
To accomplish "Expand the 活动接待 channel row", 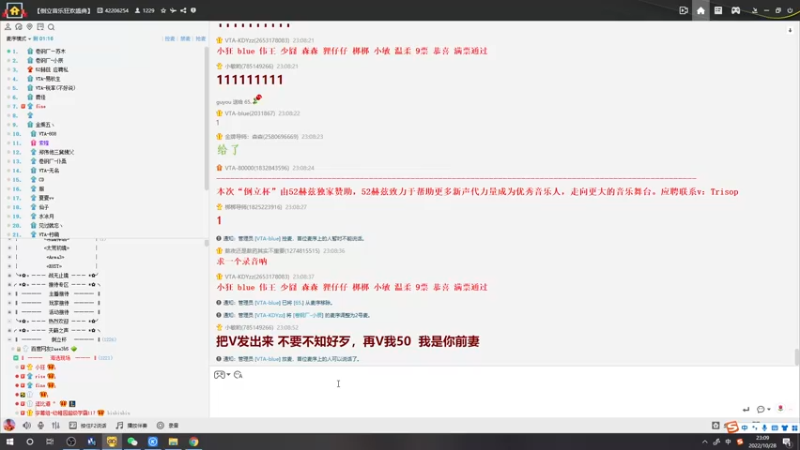I will pos(9,312).
